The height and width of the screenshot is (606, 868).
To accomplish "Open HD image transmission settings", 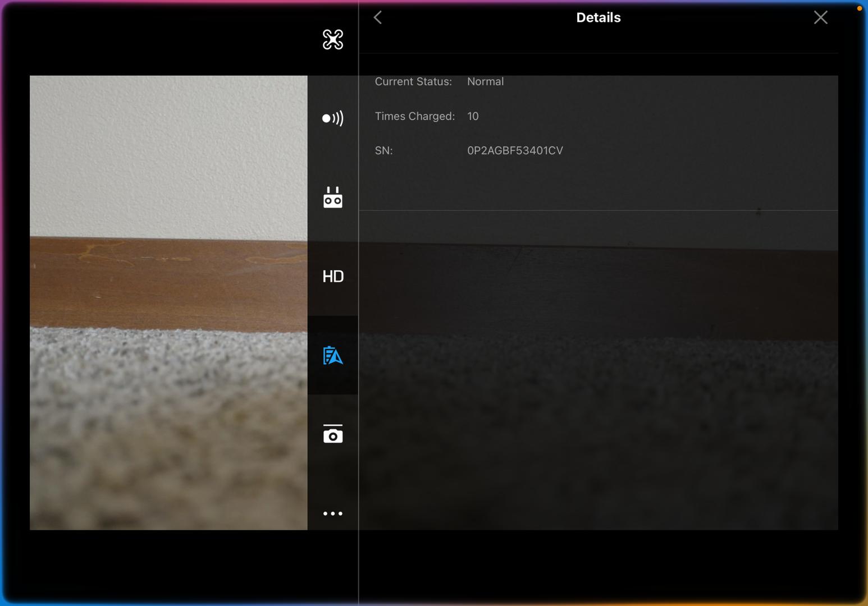I will tap(333, 276).
